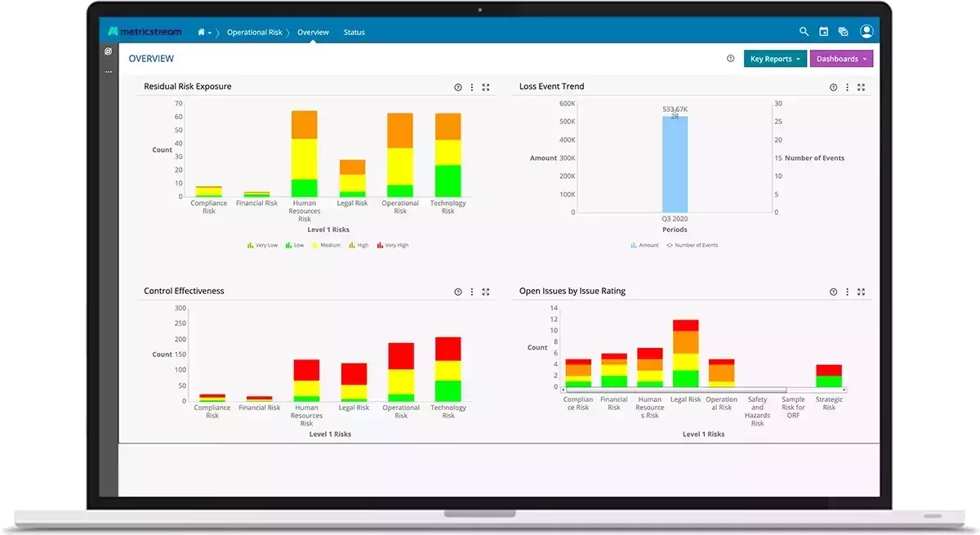
Task: Click Human Resources Risk bar in Residual Risk Exposure
Action: [x=305, y=154]
